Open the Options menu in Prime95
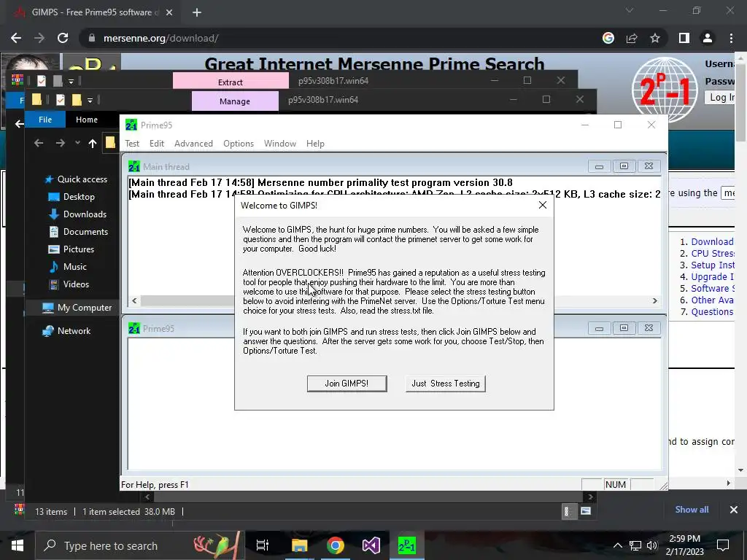747x560 pixels. coord(239,144)
